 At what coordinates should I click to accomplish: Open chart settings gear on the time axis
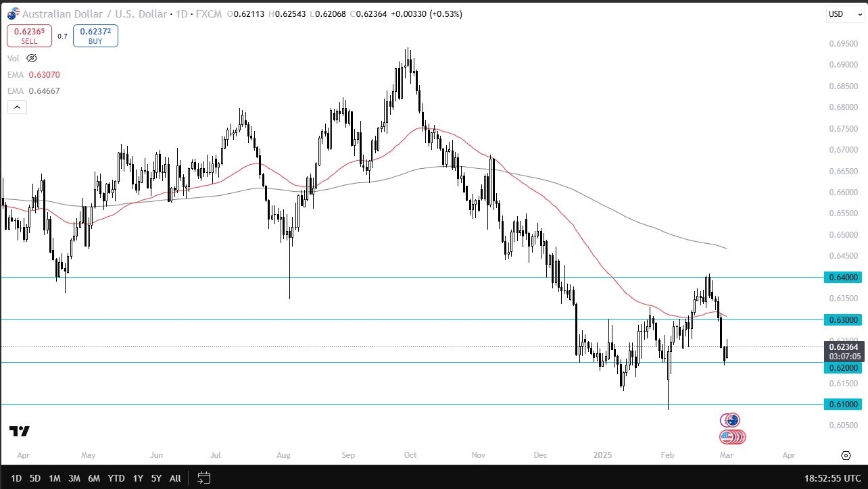coord(845,456)
